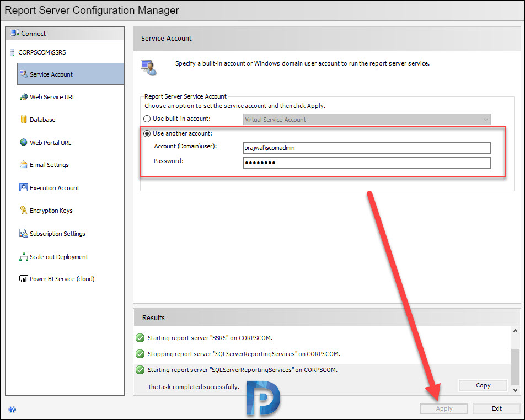Click success icon for Starting SQLServerReportingServices
The width and height of the screenshot is (525, 420).
point(140,370)
